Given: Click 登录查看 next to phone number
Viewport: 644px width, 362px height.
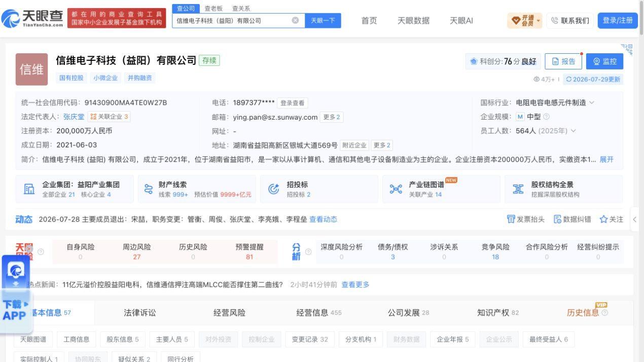Looking at the screenshot, I should point(293,103).
